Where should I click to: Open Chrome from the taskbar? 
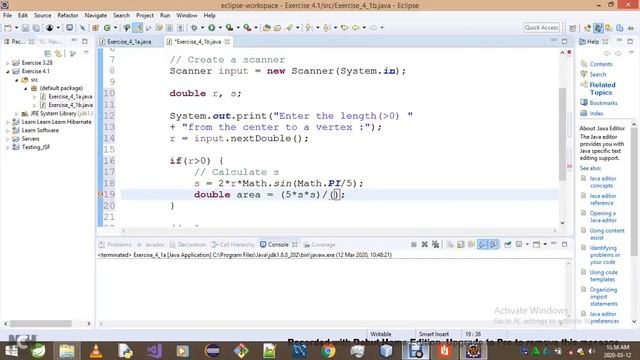328,351
